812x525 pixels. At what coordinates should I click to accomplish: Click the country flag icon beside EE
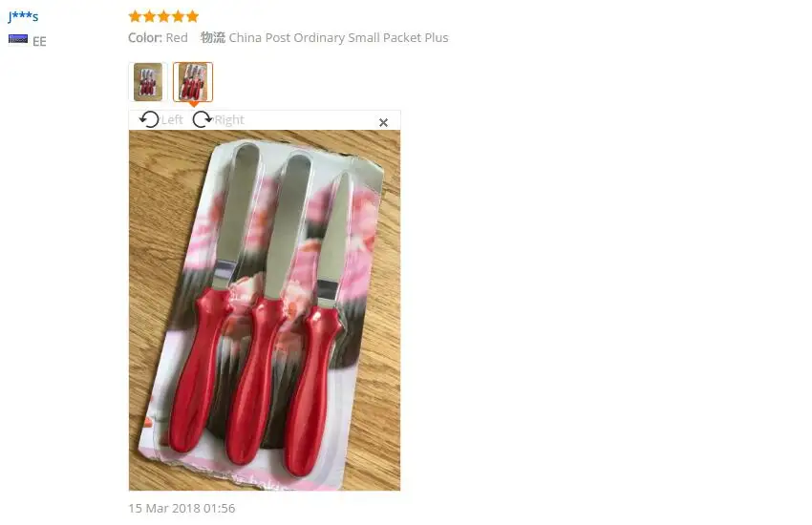pyautogui.click(x=18, y=39)
